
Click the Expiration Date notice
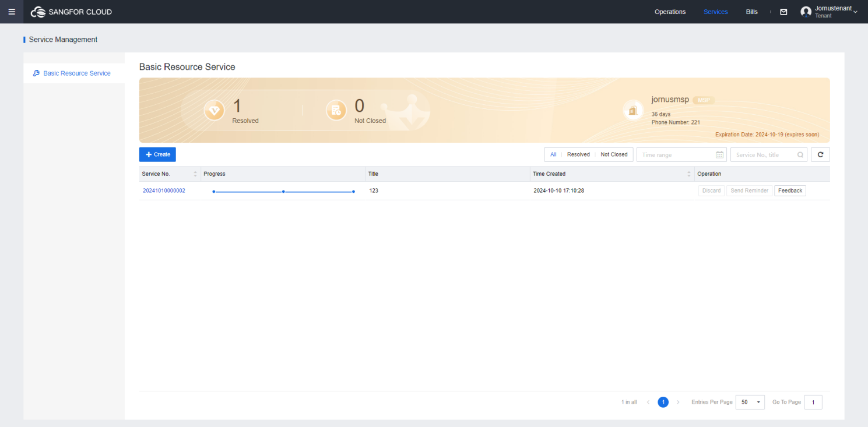(767, 135)
